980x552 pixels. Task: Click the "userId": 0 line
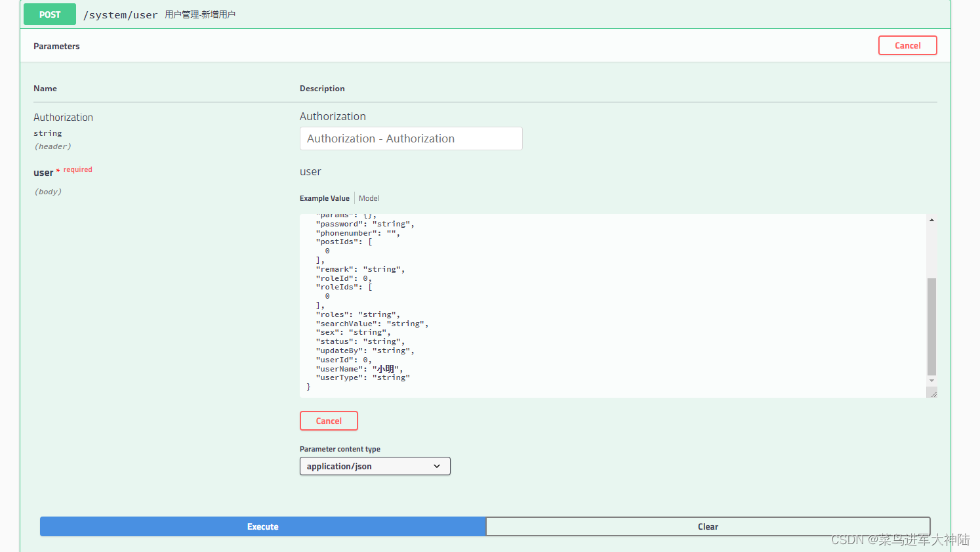pyautogui.click(x=344, y=360)
